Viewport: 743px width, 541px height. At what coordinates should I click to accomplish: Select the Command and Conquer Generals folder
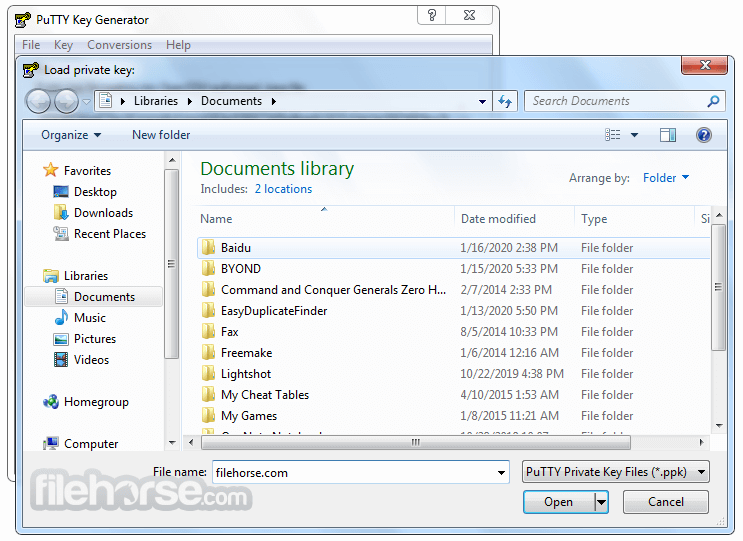click(333, 289)
